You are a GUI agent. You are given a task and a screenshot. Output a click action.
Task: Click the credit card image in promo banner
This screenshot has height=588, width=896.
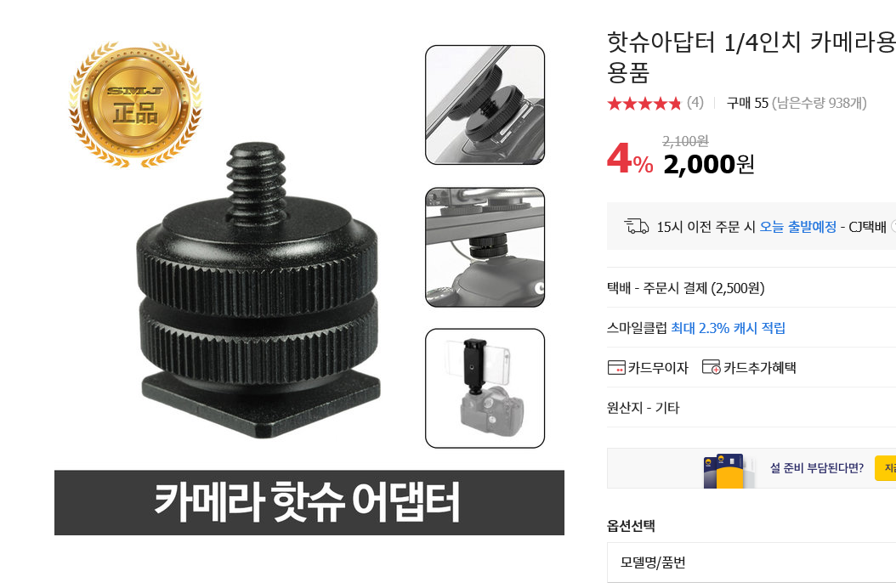tap(723, 471)
